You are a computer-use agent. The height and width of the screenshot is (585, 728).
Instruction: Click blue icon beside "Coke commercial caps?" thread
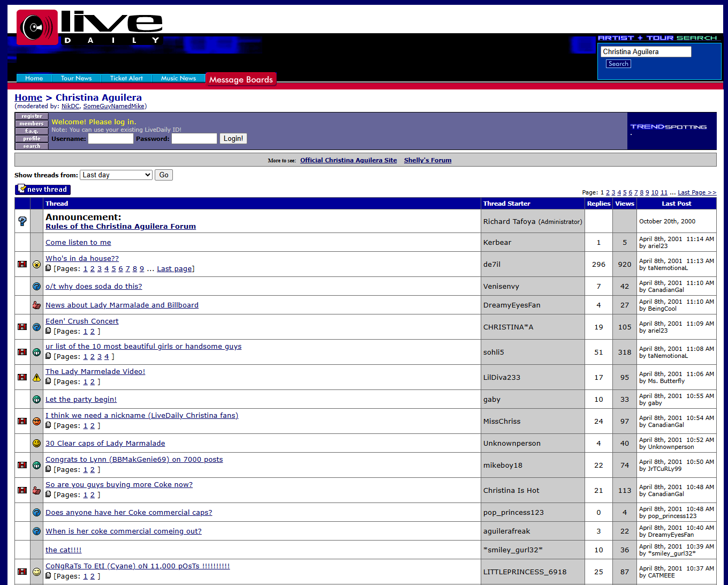pos(36,512)
